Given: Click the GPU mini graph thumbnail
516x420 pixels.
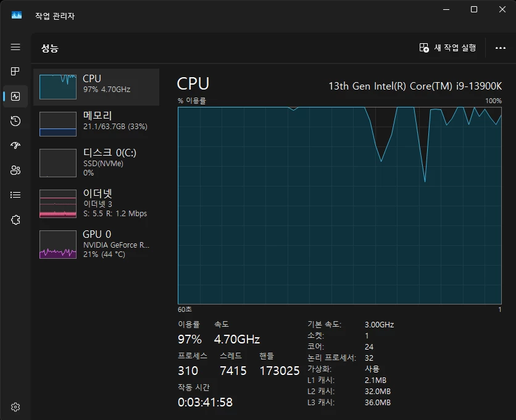Looking at the screenshot, I should (58, 245).
